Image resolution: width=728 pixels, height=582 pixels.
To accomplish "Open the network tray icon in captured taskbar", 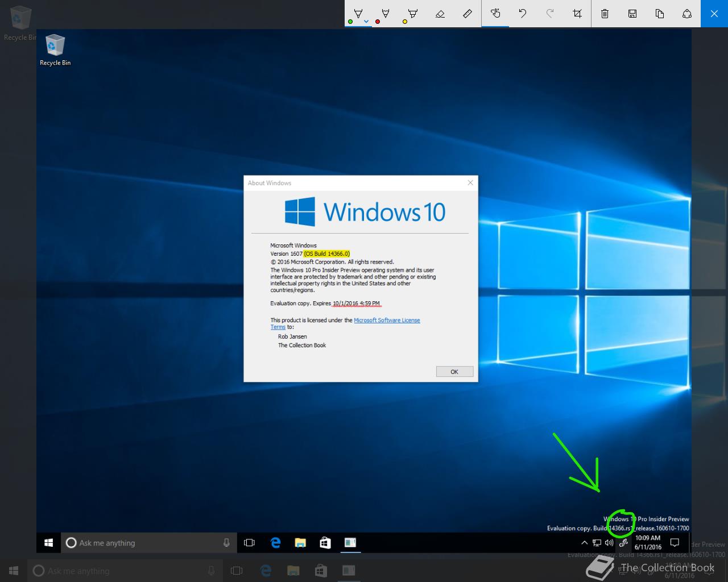I will [x=597, y=543].
